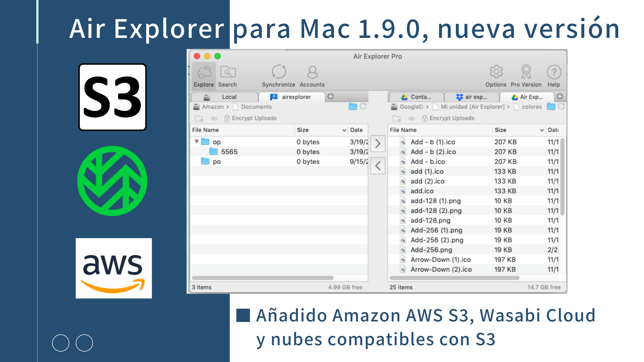This screenshot has height=362, width=644.
Task: Open the Options gear icon
Action: click(496, 71)
